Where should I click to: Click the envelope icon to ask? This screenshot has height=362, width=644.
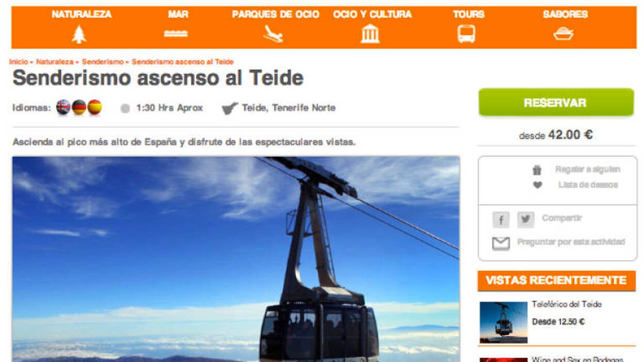point(501,243)
